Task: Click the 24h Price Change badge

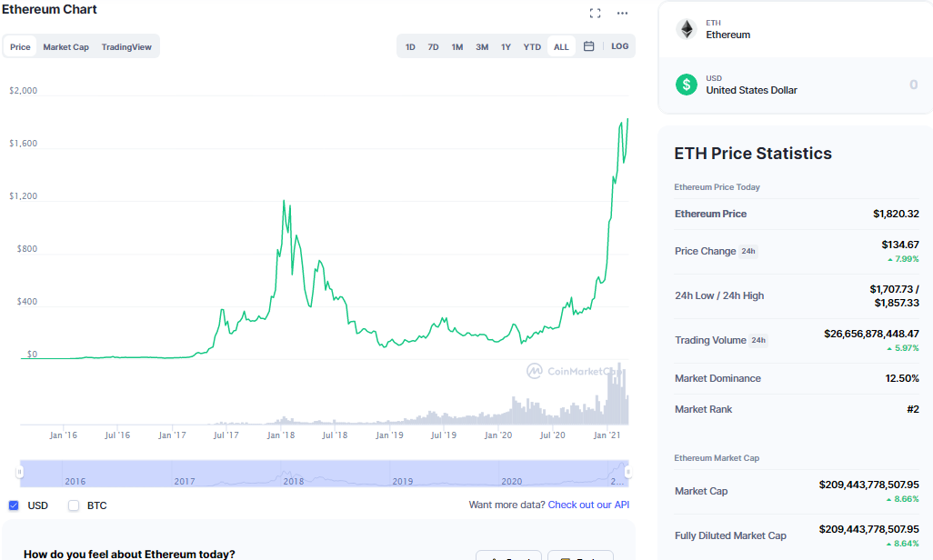Action: [748, 251]
